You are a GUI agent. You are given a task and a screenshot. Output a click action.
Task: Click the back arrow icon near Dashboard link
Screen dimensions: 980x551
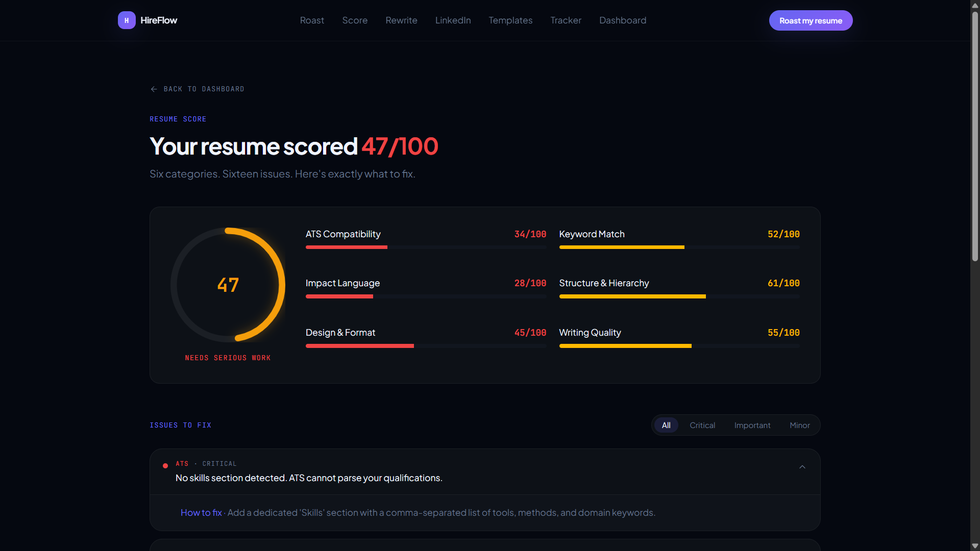[154, 89]
